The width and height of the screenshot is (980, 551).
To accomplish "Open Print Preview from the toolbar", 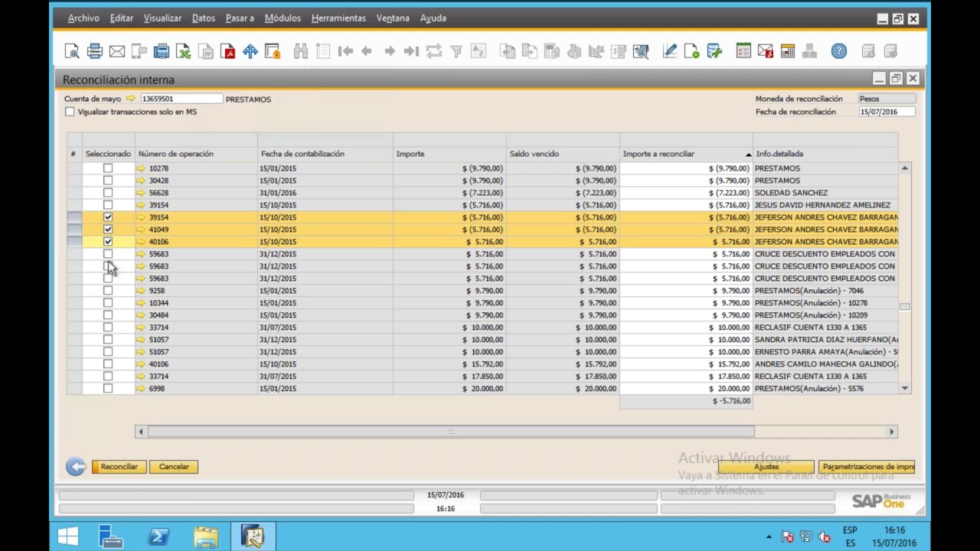I will 72,51.
